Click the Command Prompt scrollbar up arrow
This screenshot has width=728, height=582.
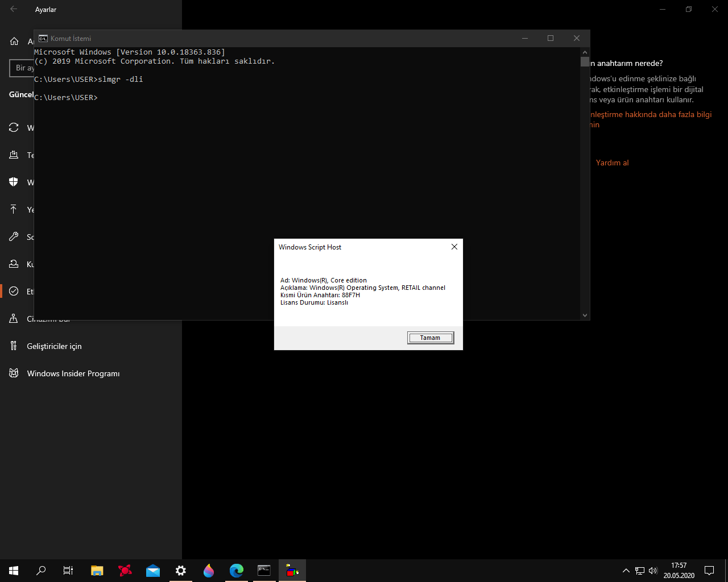585,52
